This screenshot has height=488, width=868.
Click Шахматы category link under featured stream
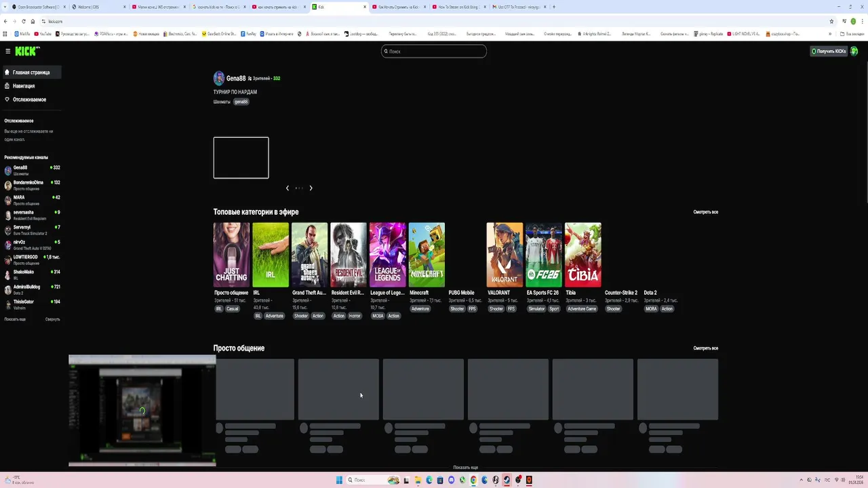[222, 102]
